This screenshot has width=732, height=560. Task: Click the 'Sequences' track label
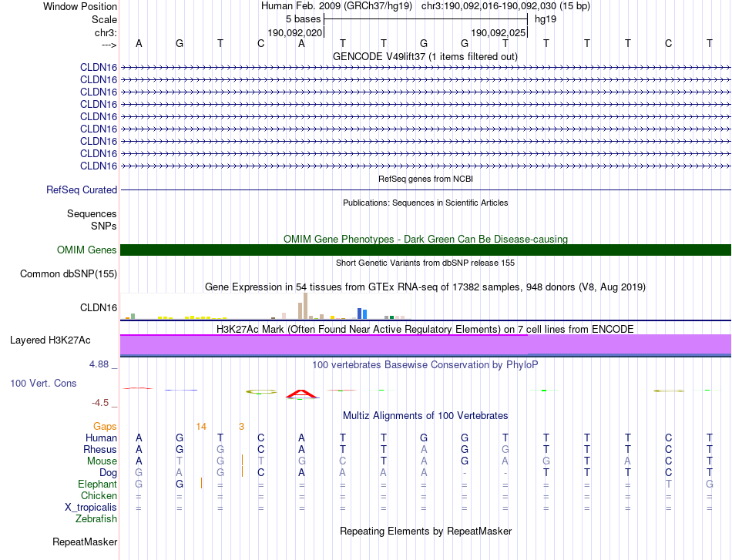pos(92,213)
